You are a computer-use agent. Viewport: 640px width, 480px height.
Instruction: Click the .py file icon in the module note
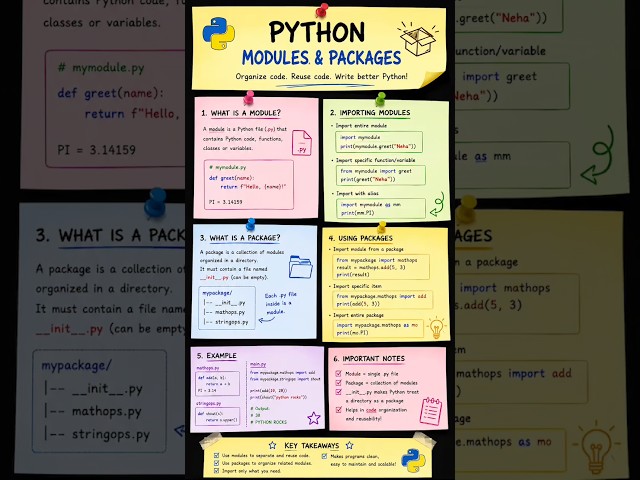coord(302,142)
